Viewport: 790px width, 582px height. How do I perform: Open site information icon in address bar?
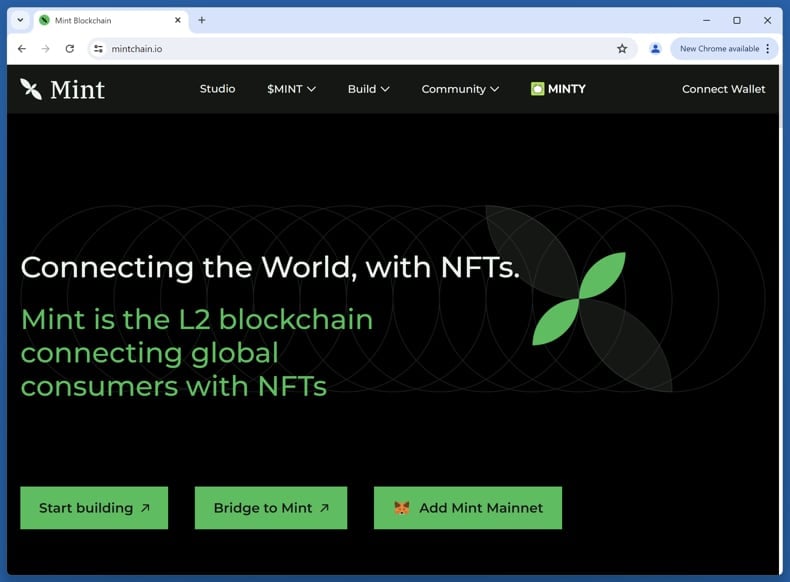pyautogui.click(x=98, y=48)
